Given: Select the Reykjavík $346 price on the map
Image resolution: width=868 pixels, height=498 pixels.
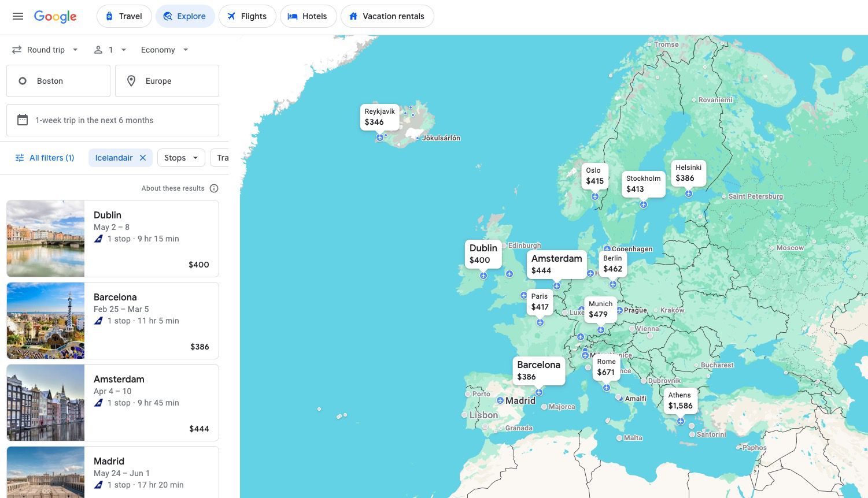Looking at the screenshot, I should pyautogui.click(x=379, y=117).
